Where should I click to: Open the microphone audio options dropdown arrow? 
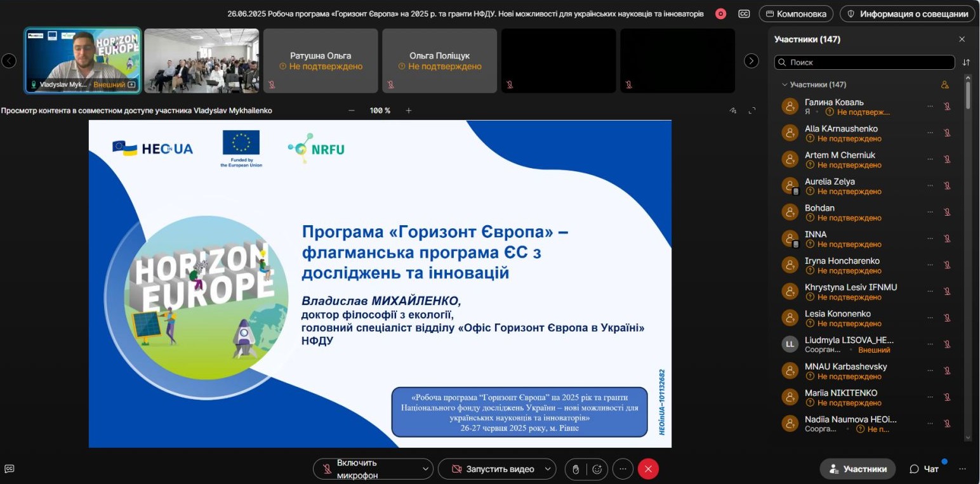click(x=426, y=469)
